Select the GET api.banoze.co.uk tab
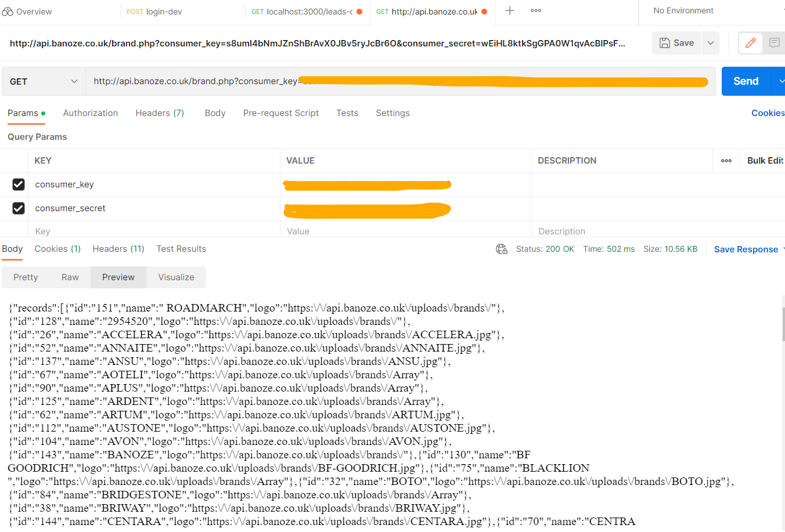This screenshot has width=785, height=532. 431,12
